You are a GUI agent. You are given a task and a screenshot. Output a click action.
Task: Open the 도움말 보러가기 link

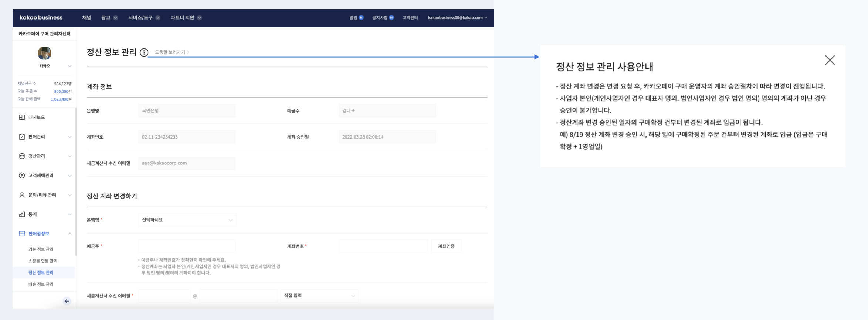click(x=172, y=52)
